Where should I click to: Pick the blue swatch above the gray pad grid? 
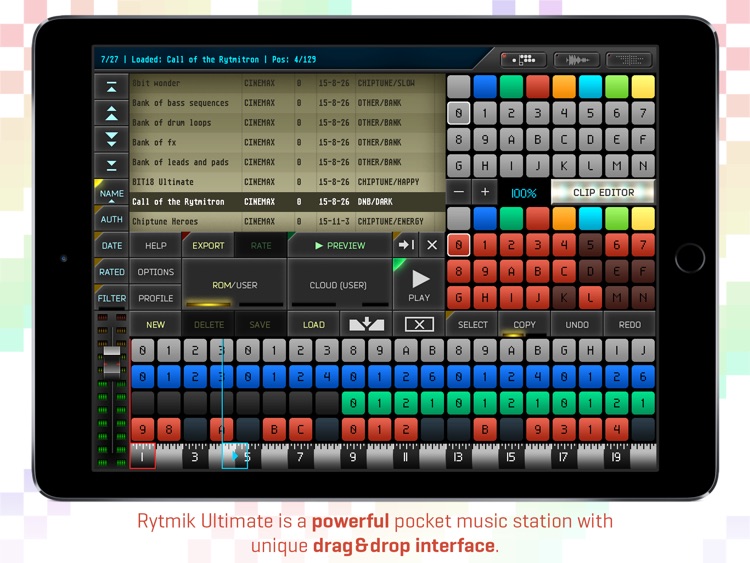coord(485,87)
